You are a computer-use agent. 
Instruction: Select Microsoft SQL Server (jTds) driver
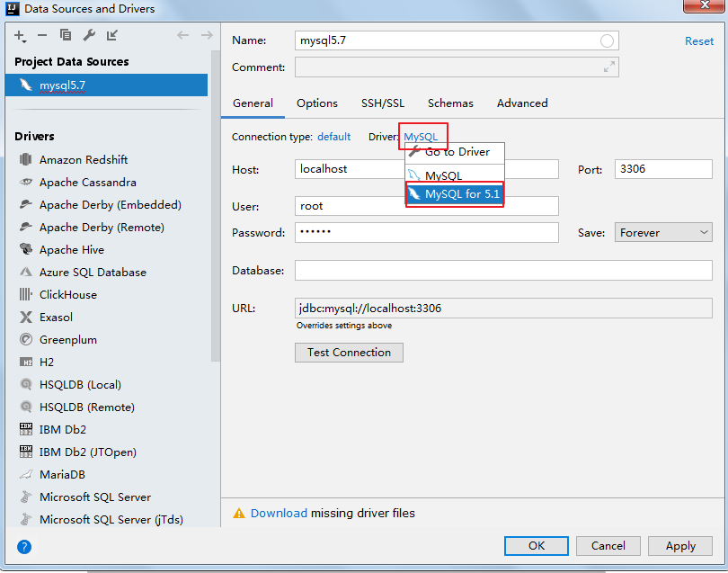111,520
